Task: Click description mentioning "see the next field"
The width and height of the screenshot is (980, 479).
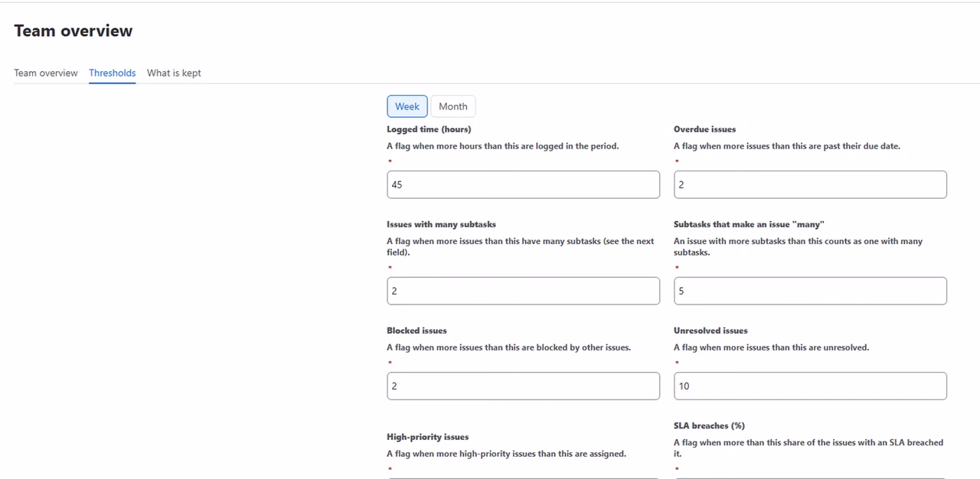Action: [x=521, y=246]
